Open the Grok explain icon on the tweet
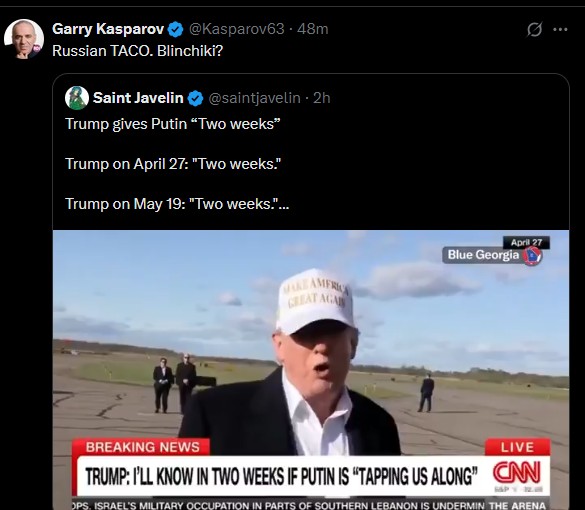The height and width of the screenshot is (510, 585). tap(534, 29)
